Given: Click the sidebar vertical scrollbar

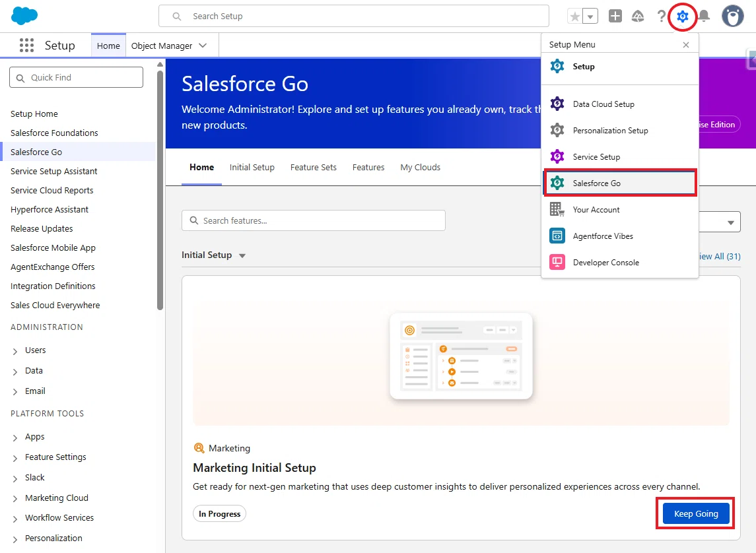Looking at the screenshot, I should click(160, 190).
